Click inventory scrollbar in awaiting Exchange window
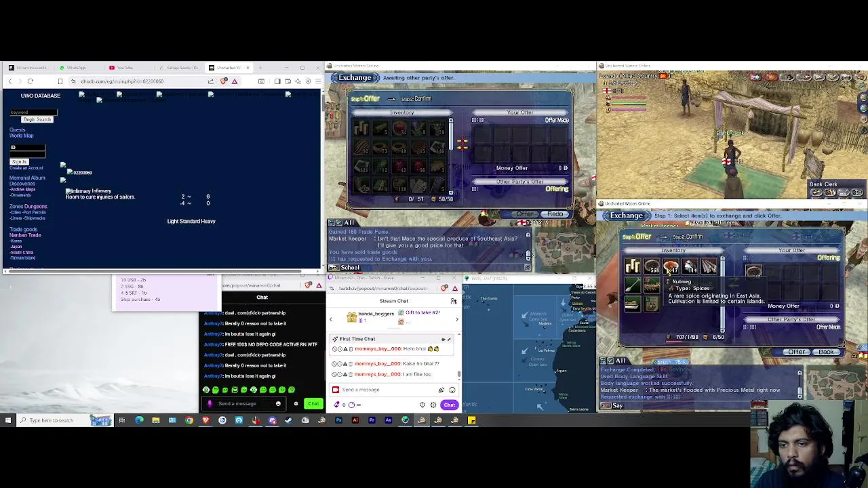Viewport: 868px width, 488px height. pyautogui.click(x=450, y=156)
